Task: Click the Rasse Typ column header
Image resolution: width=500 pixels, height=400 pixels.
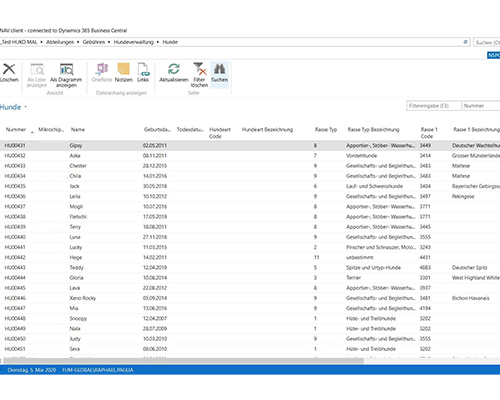Action: pyautogui.click(x=326, y=130)
